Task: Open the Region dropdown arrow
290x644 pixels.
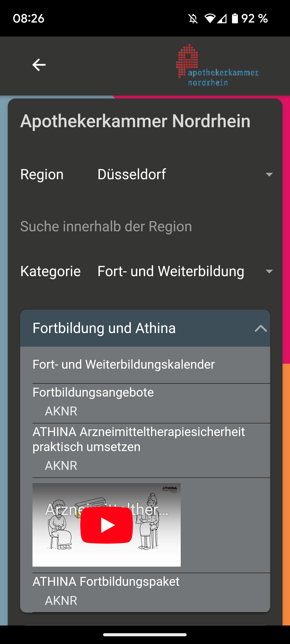Action: [269, 174]
